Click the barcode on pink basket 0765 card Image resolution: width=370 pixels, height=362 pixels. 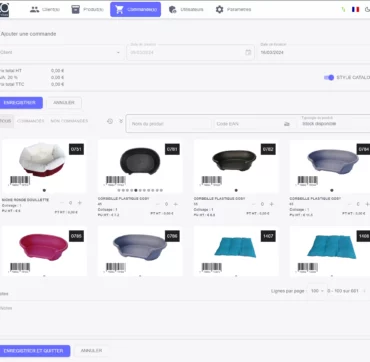[20, 268]
